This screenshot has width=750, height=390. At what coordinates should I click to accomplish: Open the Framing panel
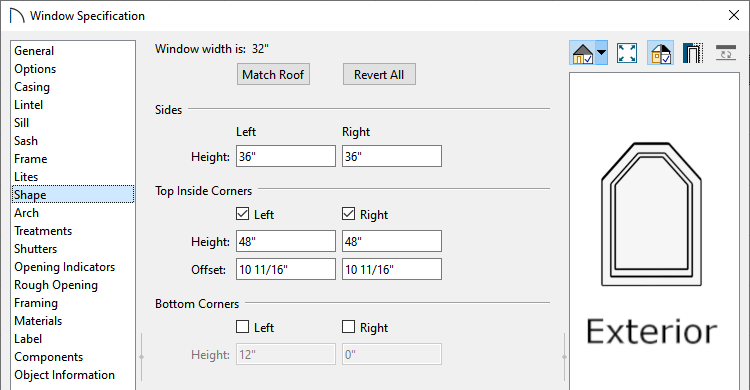tap(73, 303)
